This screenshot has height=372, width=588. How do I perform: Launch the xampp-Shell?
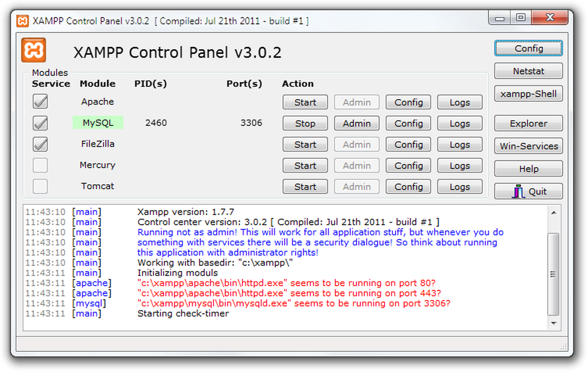[528, 94]
